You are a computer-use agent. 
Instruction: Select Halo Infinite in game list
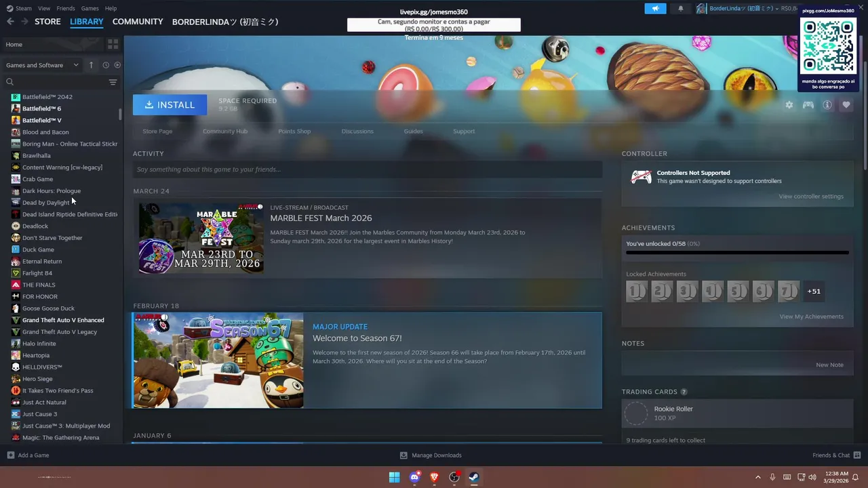tap(39, 344)
